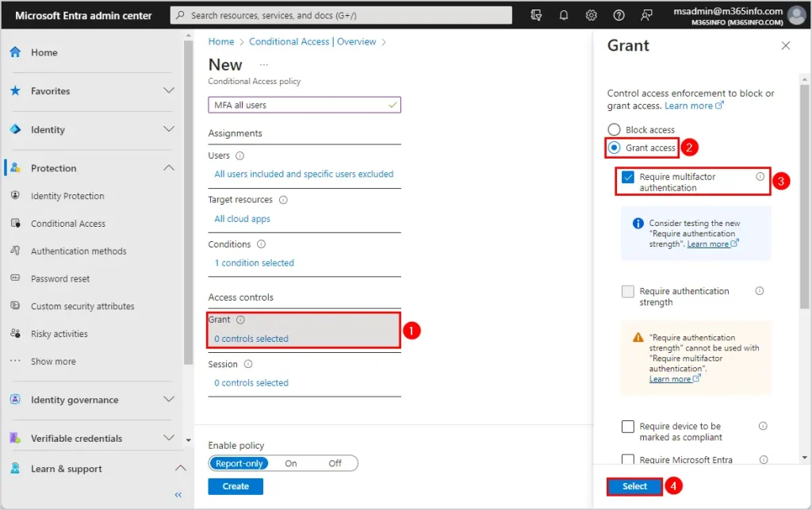Image resolution: width=812 pixels, height=510 pixels.
Task: Open Conditional Access in sidebar
Action: [x=68, y=224]
